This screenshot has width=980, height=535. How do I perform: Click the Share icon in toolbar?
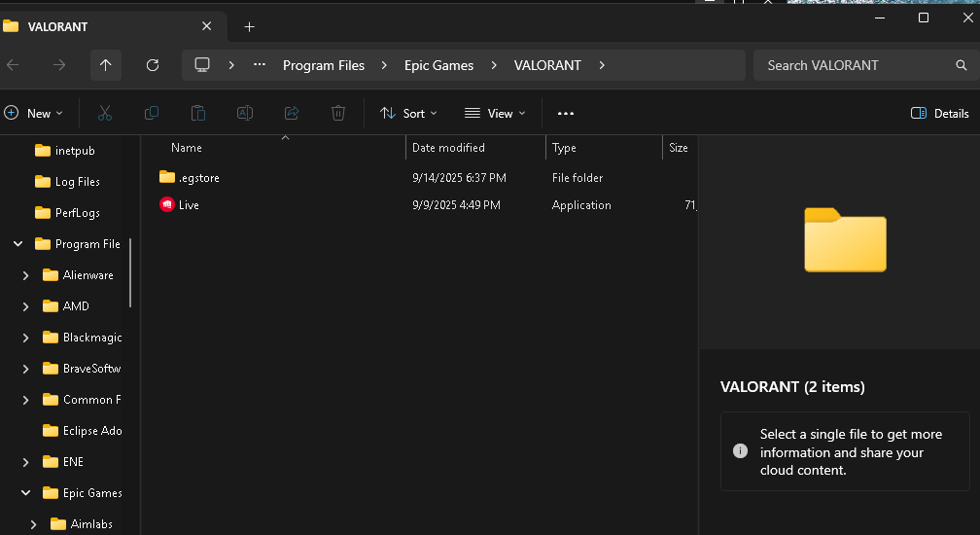[292, 113]
